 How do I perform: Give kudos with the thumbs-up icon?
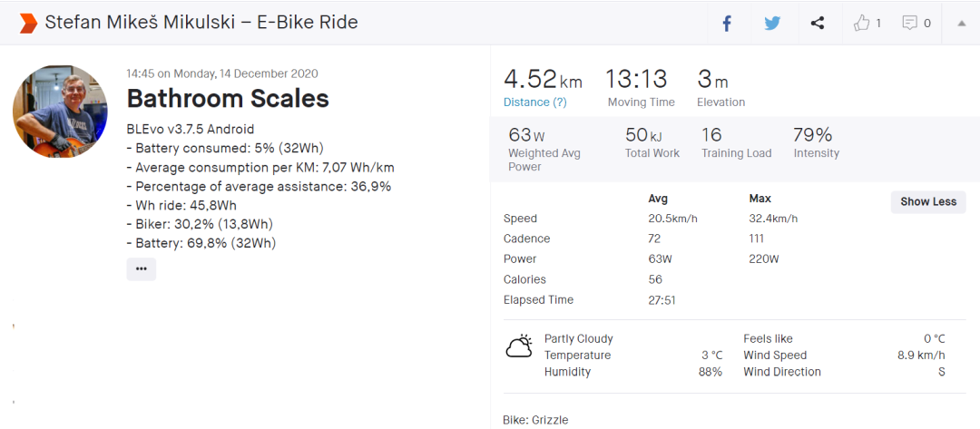pyautogui.click(x=862, y=24)
